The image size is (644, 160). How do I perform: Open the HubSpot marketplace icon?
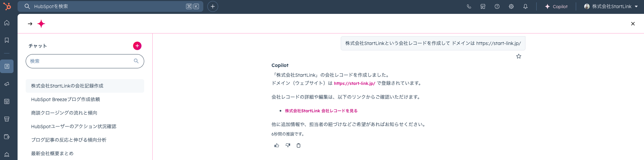pos(483,6)
